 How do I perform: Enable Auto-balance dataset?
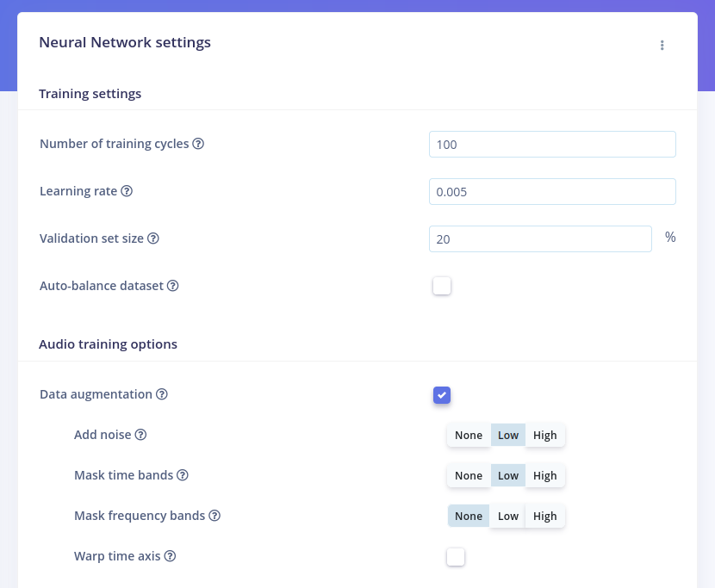click(442, 286)
